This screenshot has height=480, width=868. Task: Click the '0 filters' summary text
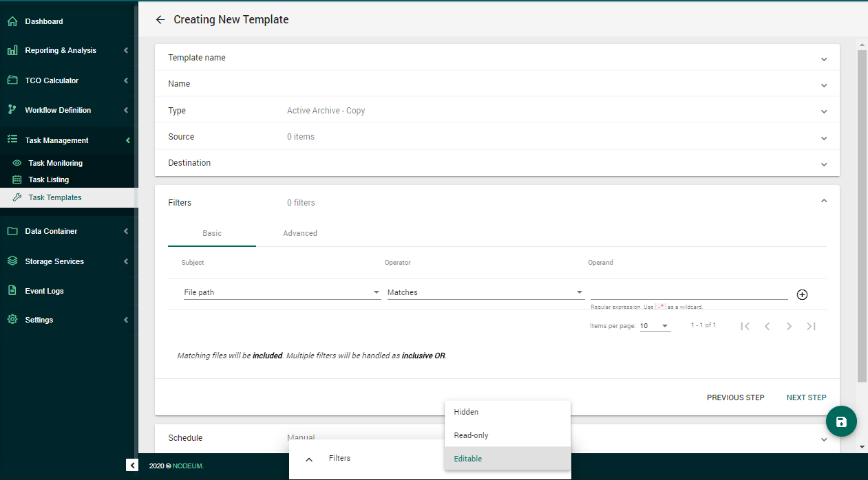coord(301,203)
